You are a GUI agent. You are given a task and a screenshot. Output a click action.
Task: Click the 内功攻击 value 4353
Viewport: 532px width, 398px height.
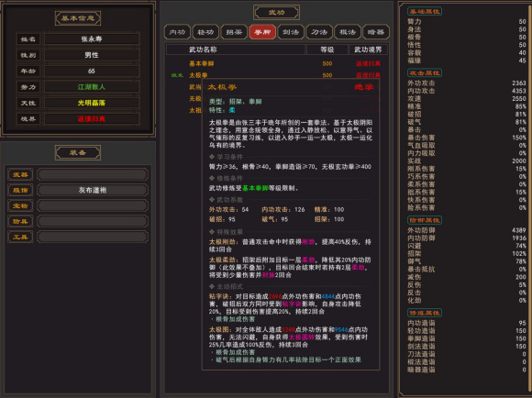click(519, 91)
